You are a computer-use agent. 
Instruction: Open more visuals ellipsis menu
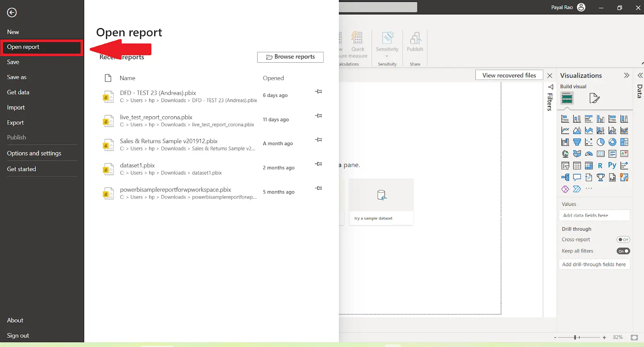tap(589, 189)
